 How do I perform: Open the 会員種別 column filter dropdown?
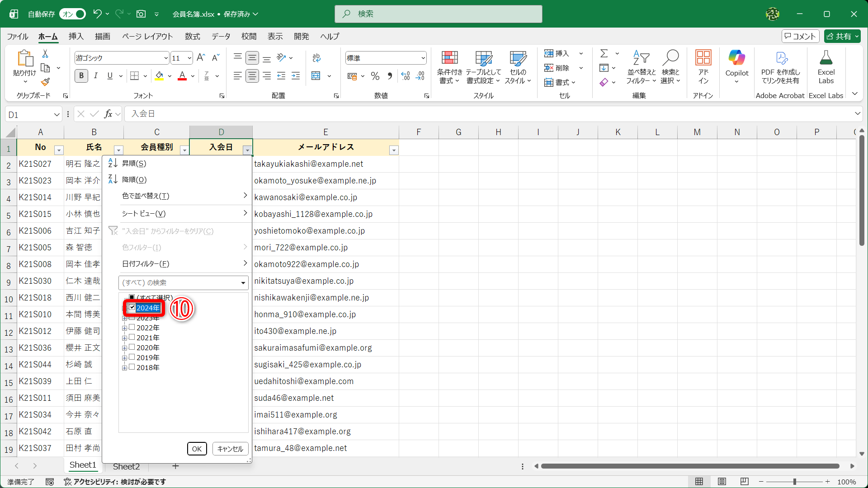184,150
